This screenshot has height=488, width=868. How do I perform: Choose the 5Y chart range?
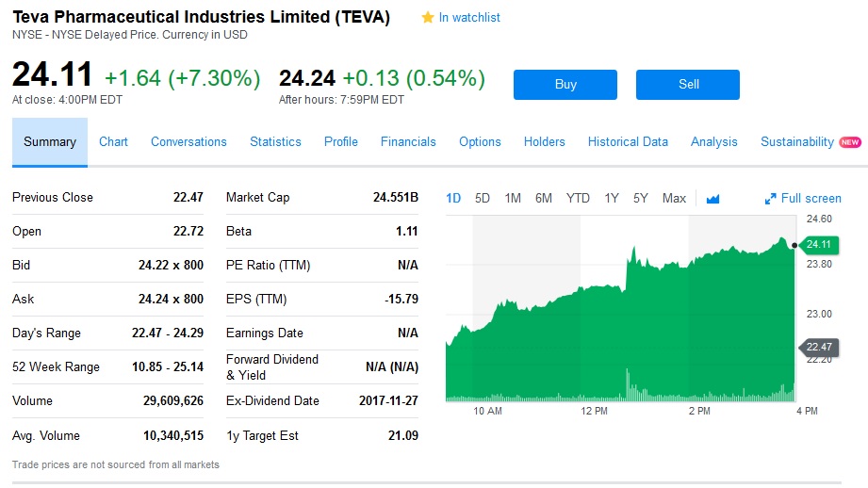(x=641, y=198)
